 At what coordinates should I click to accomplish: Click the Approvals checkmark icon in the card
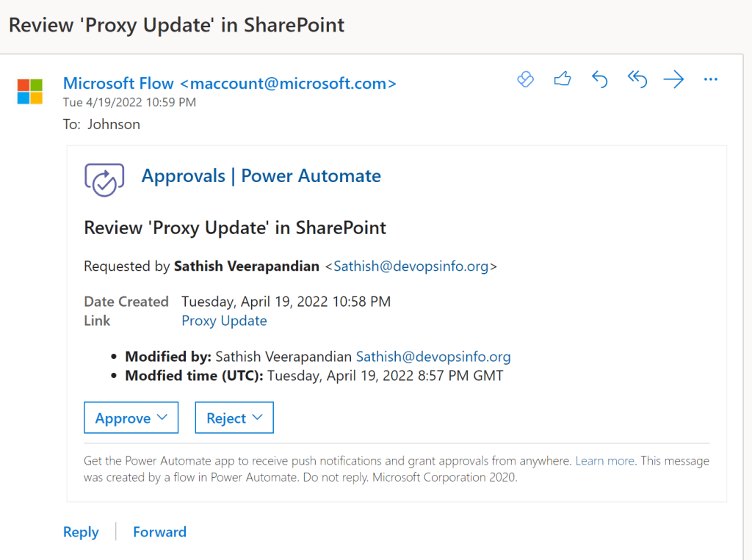coord(104,178)
